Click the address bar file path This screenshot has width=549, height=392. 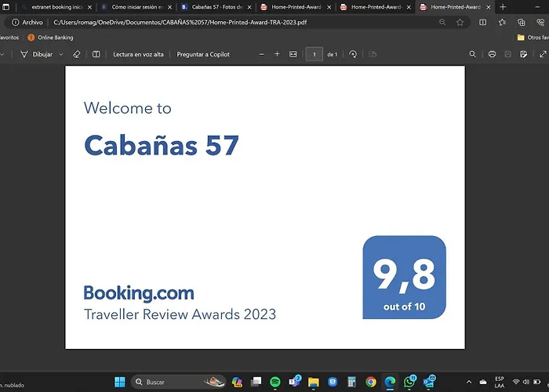point(180,23)
